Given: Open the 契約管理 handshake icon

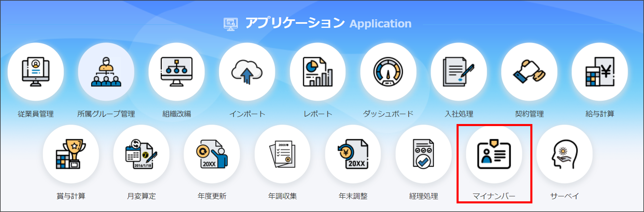Looking at the screenshot, I should [x=529, y=72].
